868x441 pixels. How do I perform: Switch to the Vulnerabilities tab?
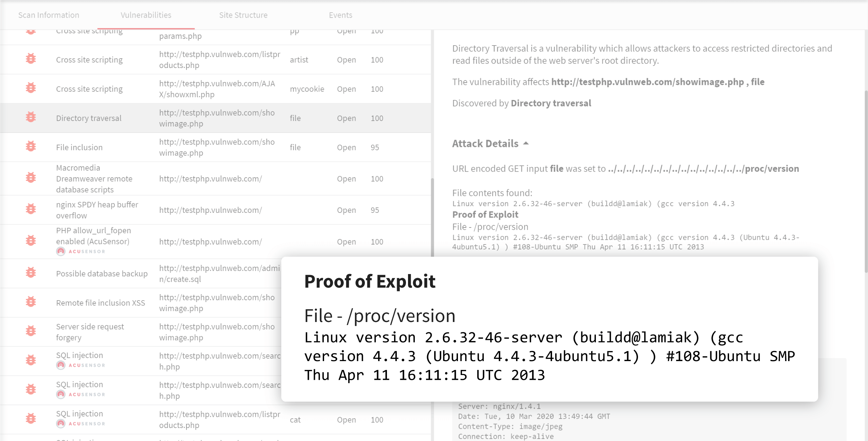tap(146, 15)
